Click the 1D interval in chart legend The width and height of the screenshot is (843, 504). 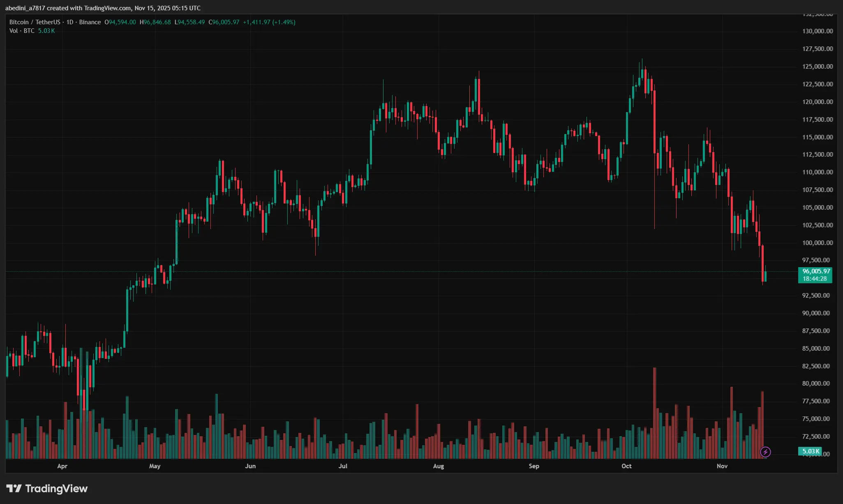(70, 22)
